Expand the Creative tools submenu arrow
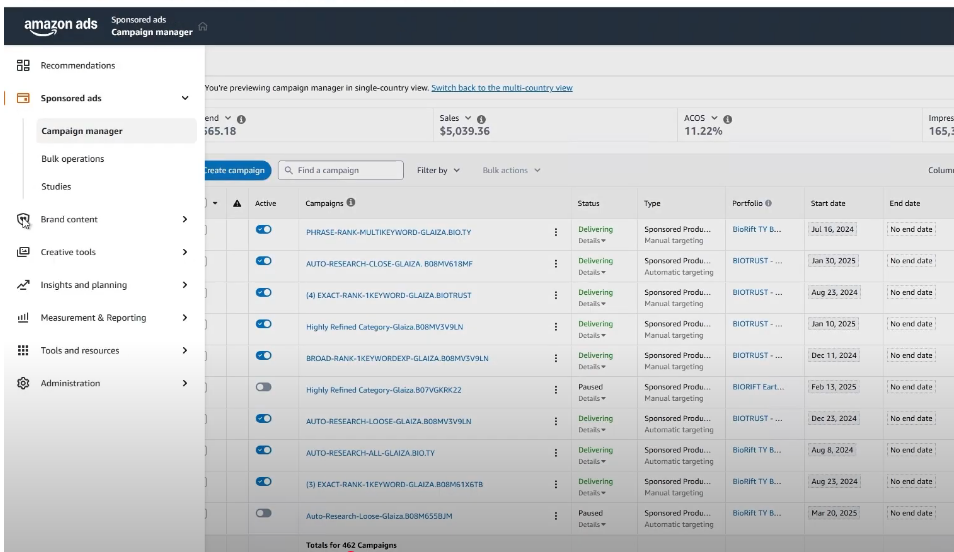The height and width of the screenshot is (552, 954). coord(185,252)
